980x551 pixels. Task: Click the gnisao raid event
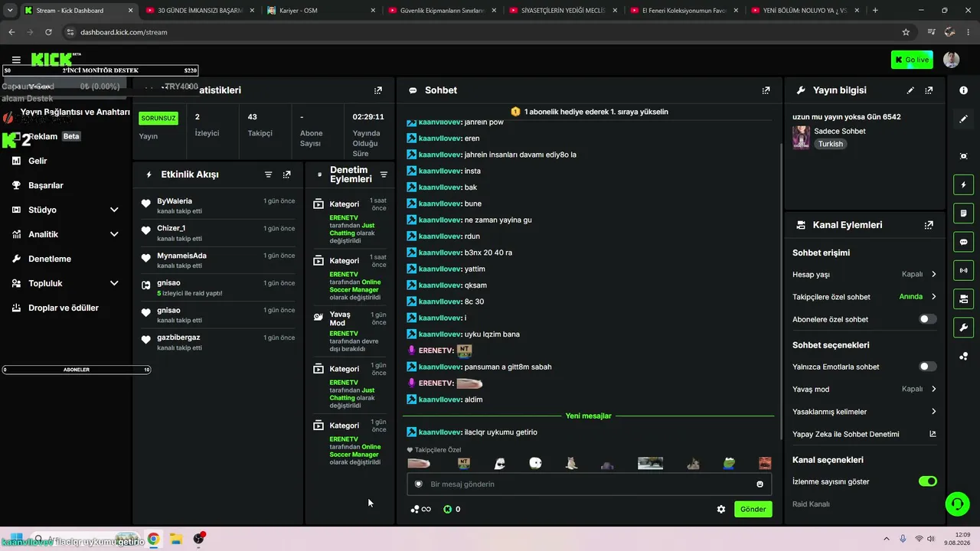218,288
